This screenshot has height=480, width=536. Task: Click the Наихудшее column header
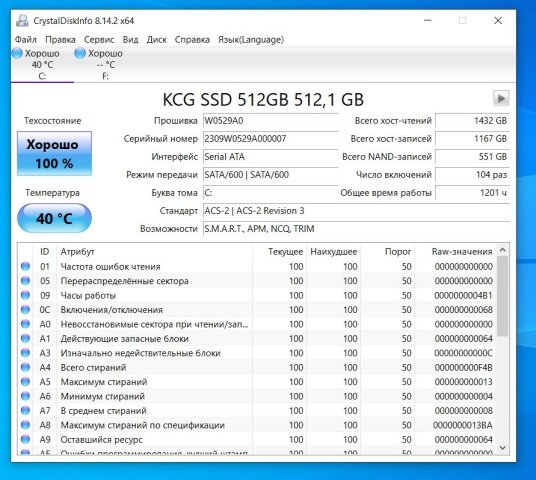(x=333, y=252)
